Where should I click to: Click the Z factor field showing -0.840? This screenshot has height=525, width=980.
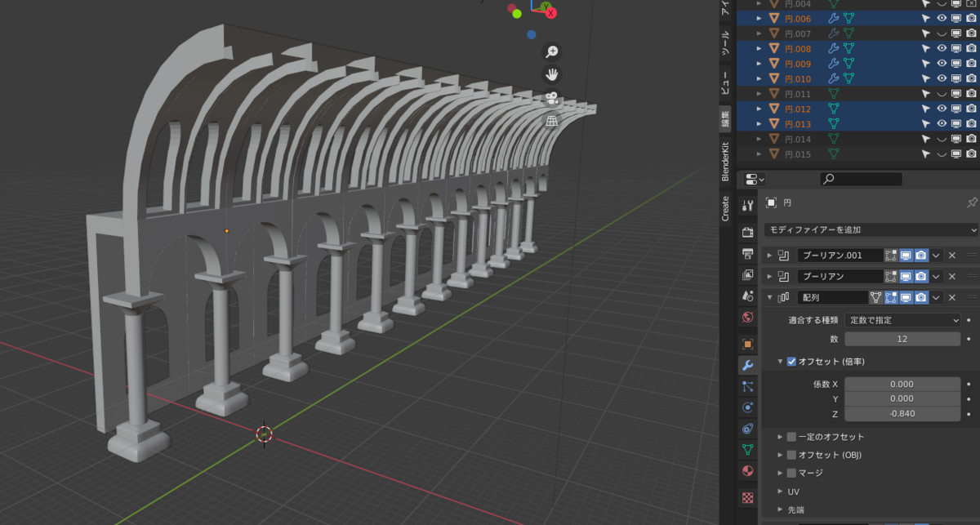pyautogui.click(x=902, y=414)
